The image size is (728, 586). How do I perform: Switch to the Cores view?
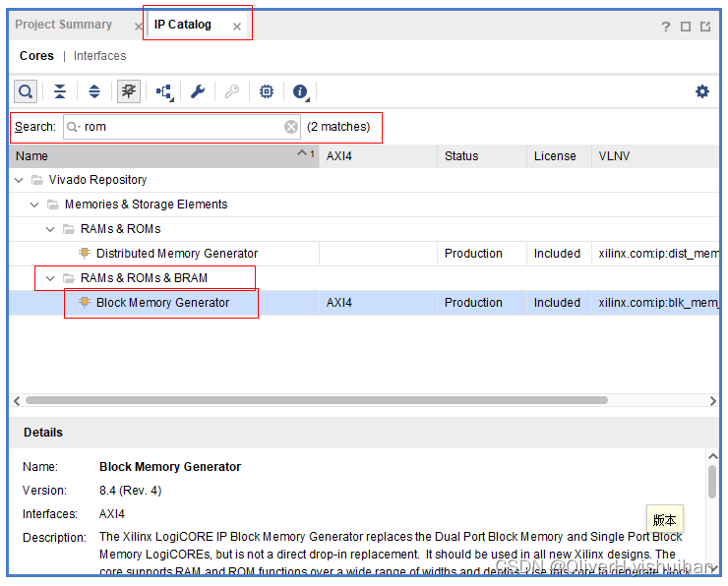pos(36,56)
